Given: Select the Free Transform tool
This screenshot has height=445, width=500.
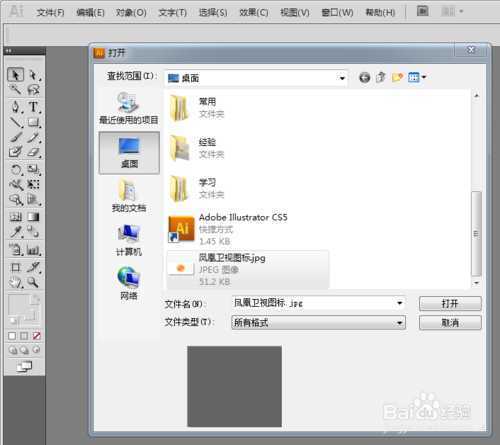Looking at the screenshot, I should click(x=33, y=184).
